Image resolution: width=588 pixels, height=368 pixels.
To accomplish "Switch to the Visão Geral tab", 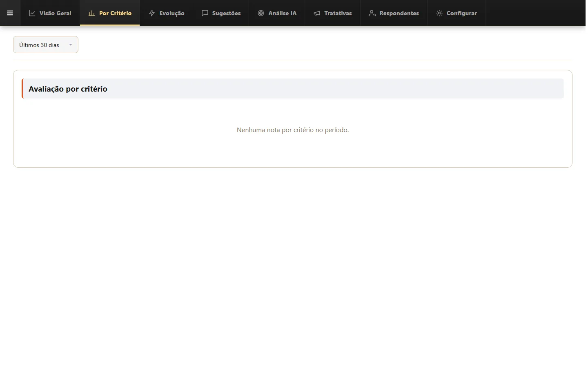I will tap(50, 13).
